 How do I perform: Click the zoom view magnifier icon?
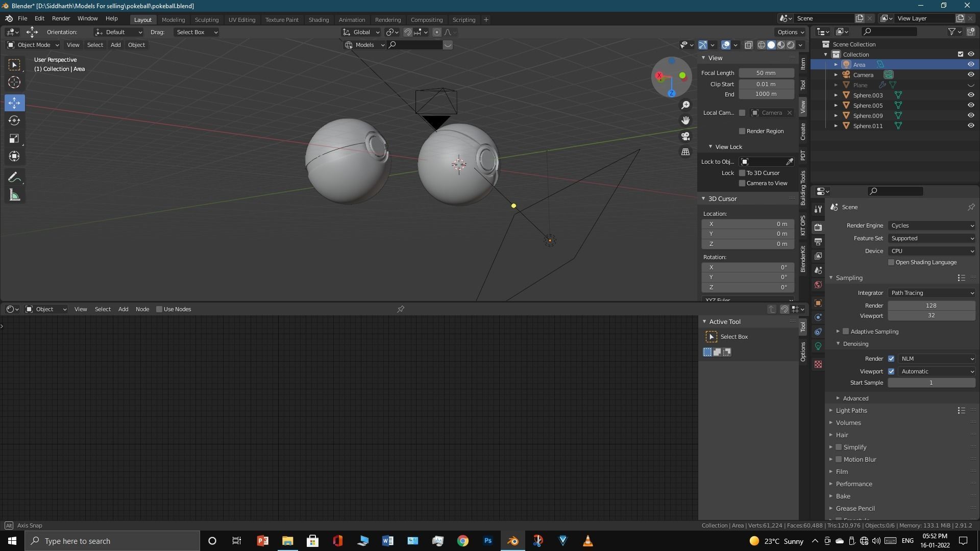pos(685,105)
